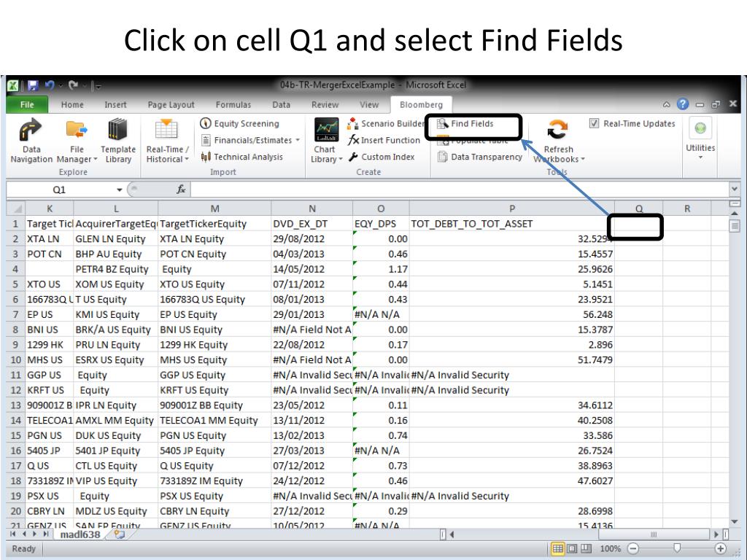Switch to Page Break Preview in status bar
The height and width of the screenshot is (560, 747).
click(586, 548)
